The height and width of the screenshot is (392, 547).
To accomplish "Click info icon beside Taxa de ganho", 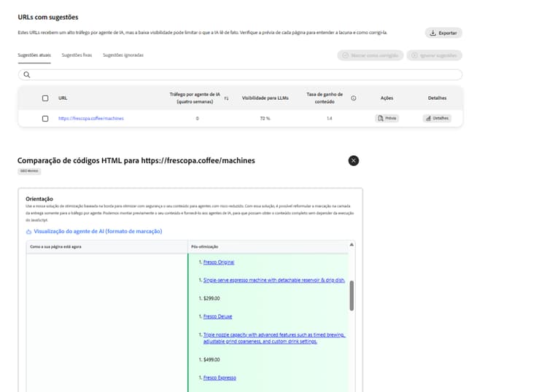I will [x=354, y=98].
